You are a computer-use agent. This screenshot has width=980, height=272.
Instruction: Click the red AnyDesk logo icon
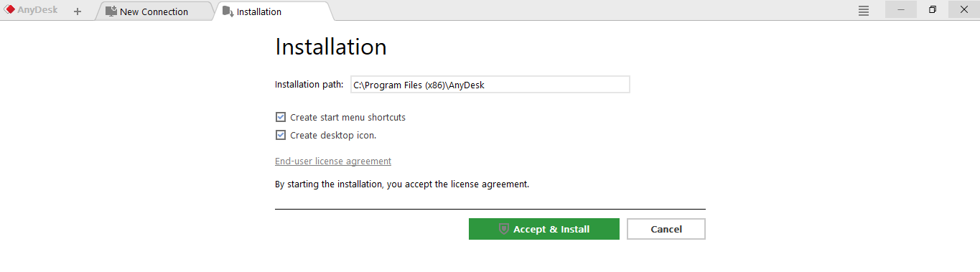(x=9, y=10)
